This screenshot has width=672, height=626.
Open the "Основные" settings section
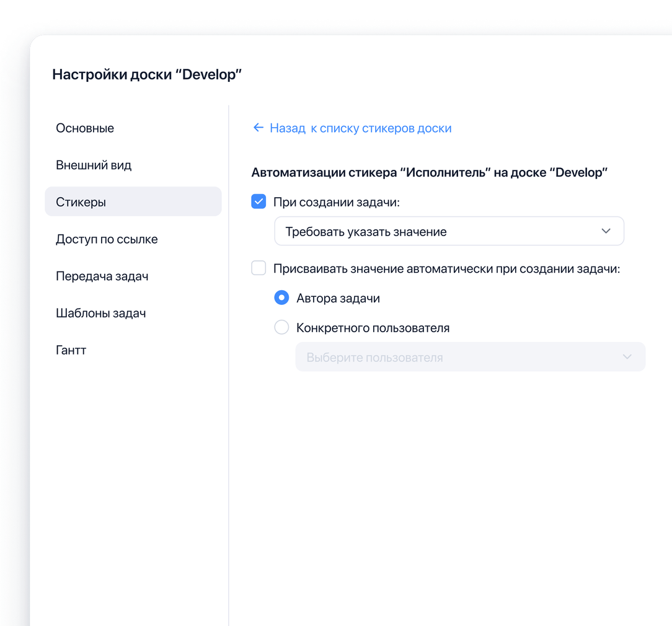click(85, 128)
